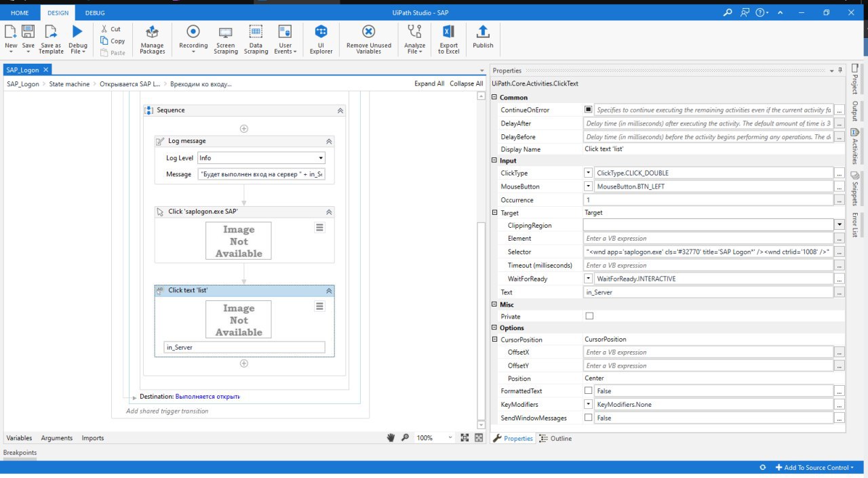Click the Publish button
Viewport: 868px width, 478px height.
click(483, 37)
